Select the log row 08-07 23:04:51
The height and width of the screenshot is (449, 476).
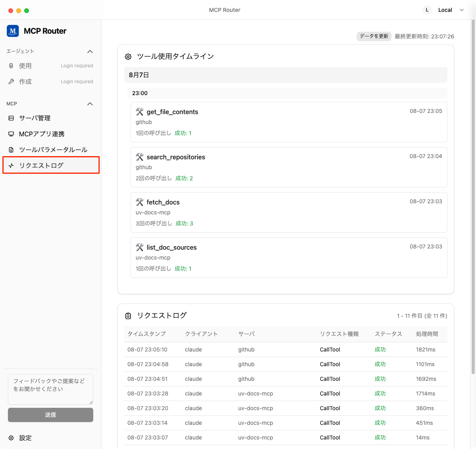coord(286,379)
